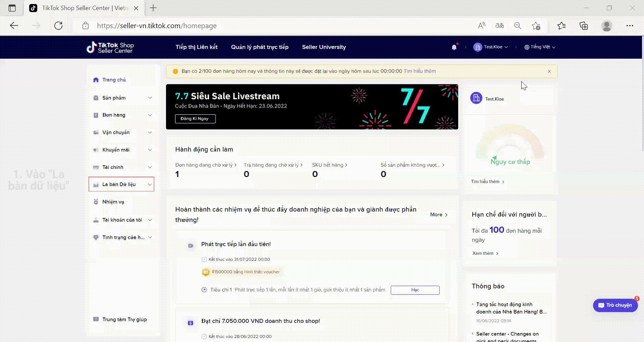Click More link next to tasks heading
Image resolution: width=644 pixels, height=342 pixels.
(x=439, y=215)
